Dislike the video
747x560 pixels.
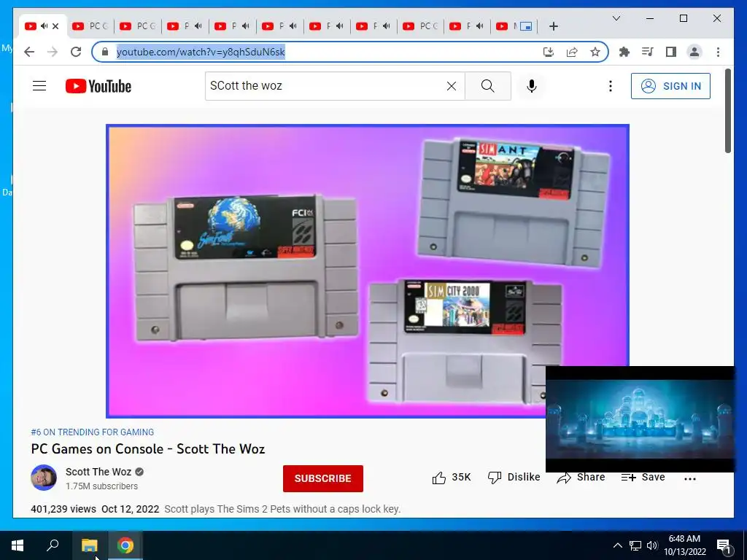click(514, 477)
